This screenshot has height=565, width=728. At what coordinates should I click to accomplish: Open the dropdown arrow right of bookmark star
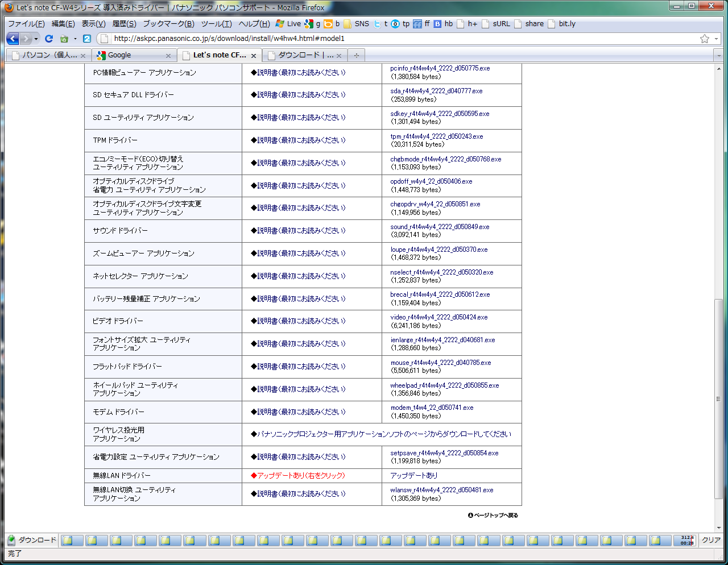pos(716,39)
